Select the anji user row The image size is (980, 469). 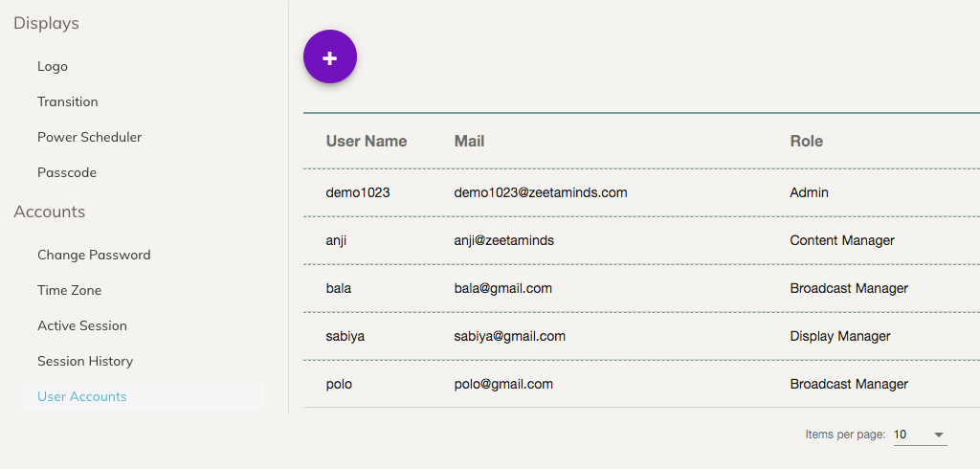(641, 241)
